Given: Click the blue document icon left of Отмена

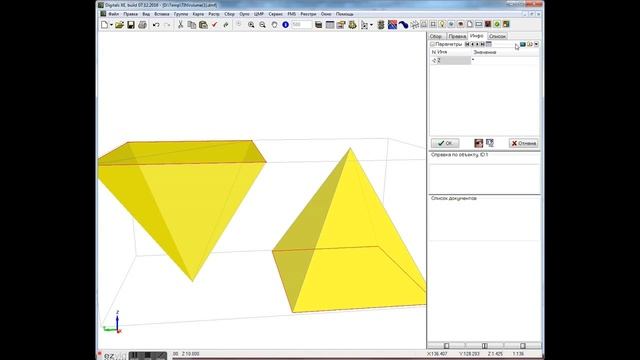Looking at the screenshot, I should (490, 143).
